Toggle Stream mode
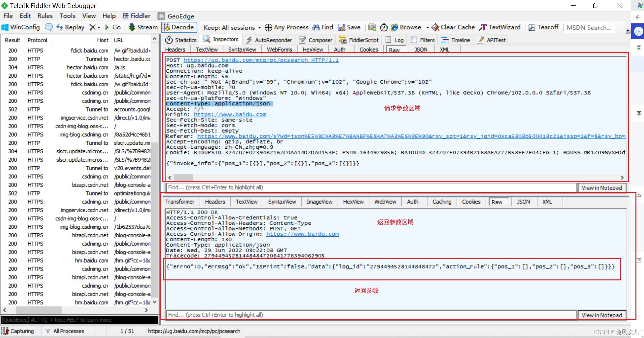Screen dimensions: 644x338 click(143, 27)
